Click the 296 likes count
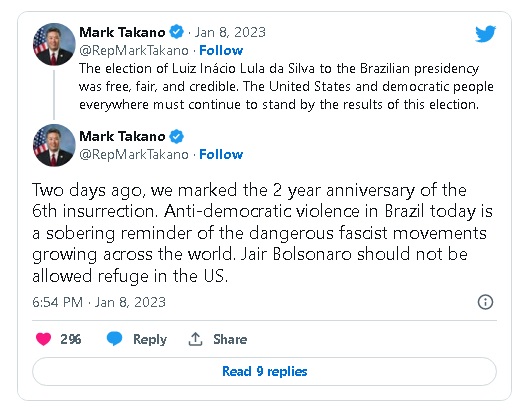Image resolution: width=530 pixels, height=418 pixels. (x=71, y=339)
